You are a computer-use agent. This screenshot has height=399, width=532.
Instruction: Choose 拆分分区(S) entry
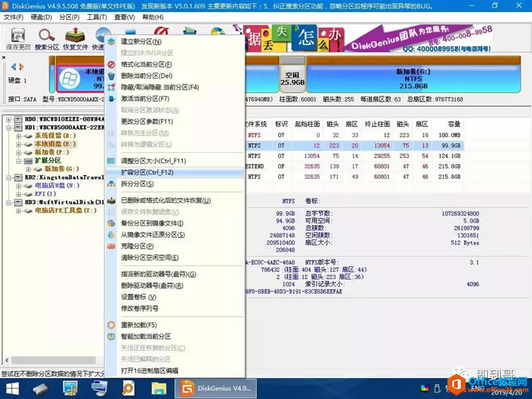pos(137,184)
